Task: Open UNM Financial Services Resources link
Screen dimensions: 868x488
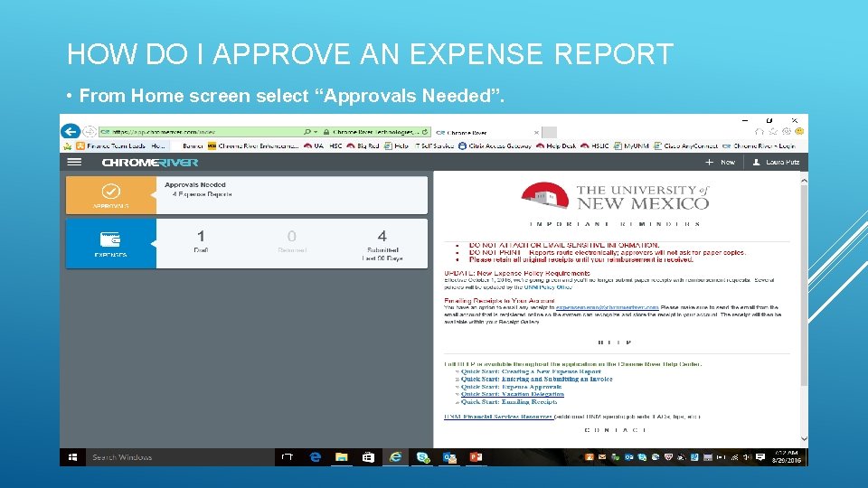Action: pyautogui.click(x=498, y=417)
